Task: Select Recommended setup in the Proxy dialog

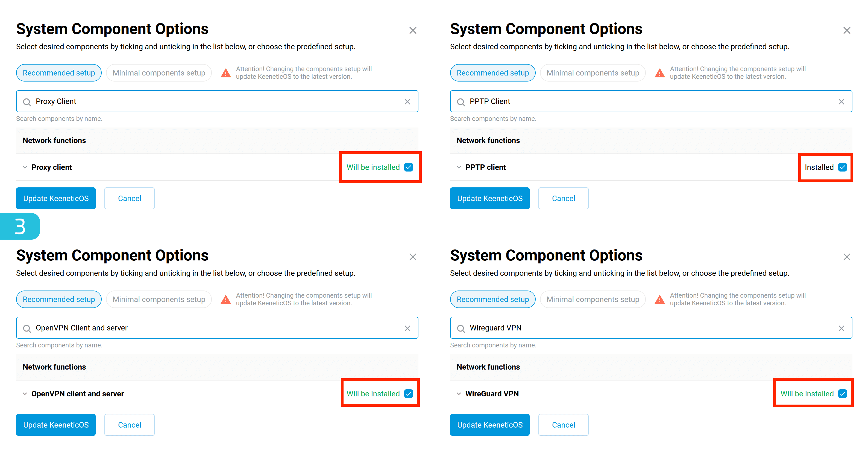Action: tap(59, 73)
